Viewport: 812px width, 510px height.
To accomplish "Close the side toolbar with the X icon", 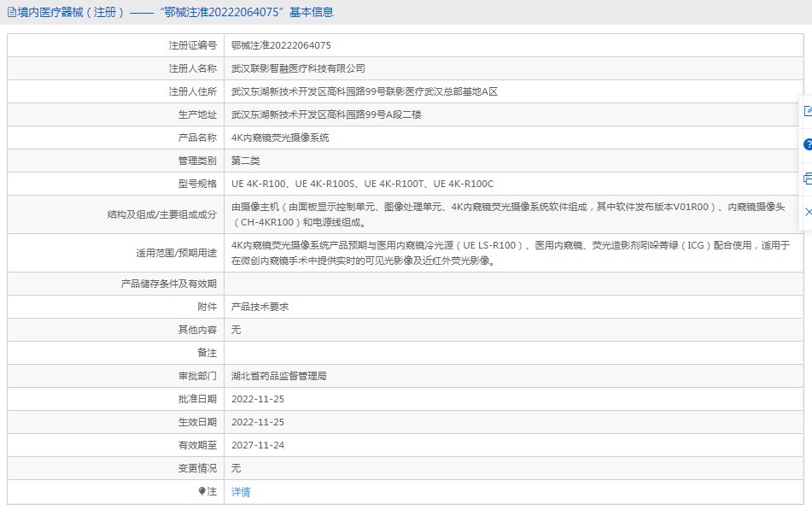I will coord(809,212).
